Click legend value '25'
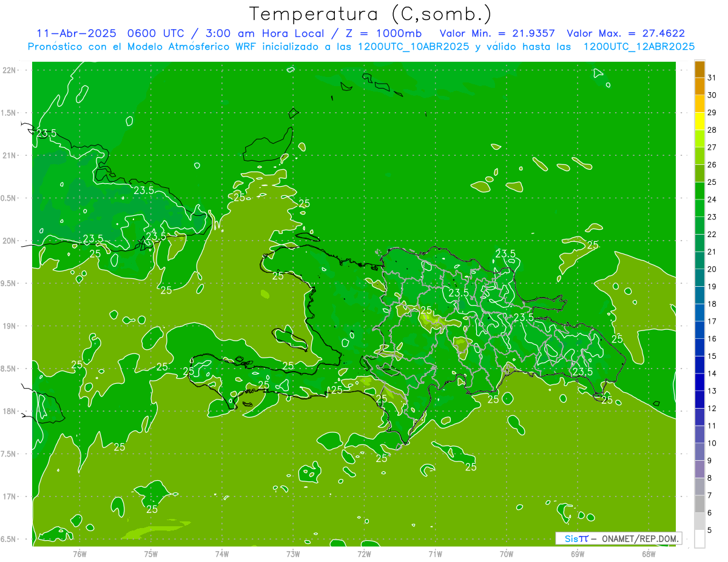 [x=712, y=182]
